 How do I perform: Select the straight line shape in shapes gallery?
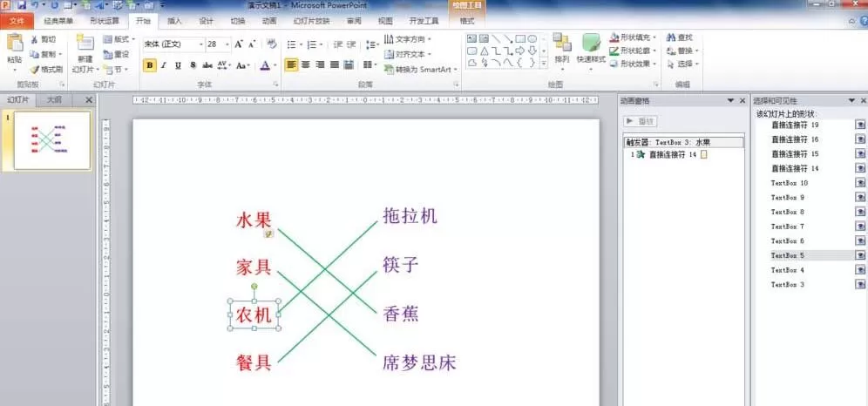(496, 38)
